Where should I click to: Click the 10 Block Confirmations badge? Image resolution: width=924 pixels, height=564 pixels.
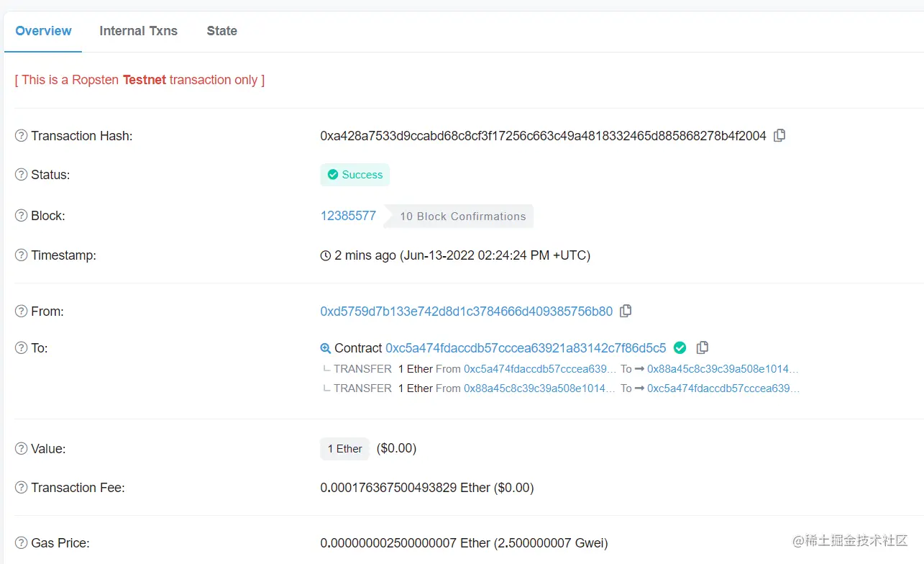(x=462, y=217)
